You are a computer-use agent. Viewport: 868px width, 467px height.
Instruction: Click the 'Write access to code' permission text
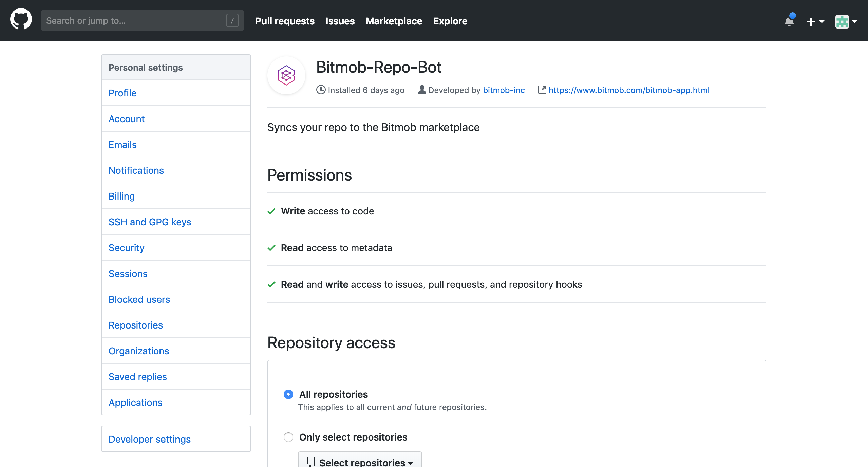[327, 211]
